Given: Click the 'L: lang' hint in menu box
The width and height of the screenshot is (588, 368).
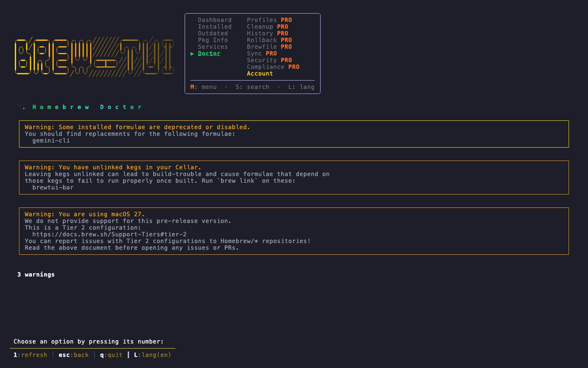Looking at the screenshot, I should tap(301, 87).
